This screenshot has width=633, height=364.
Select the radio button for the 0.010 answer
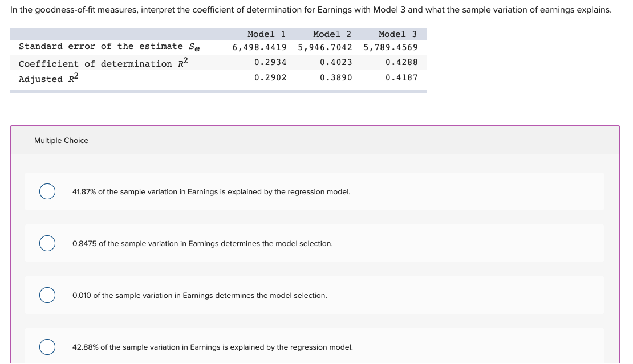[x=47, y=295]
